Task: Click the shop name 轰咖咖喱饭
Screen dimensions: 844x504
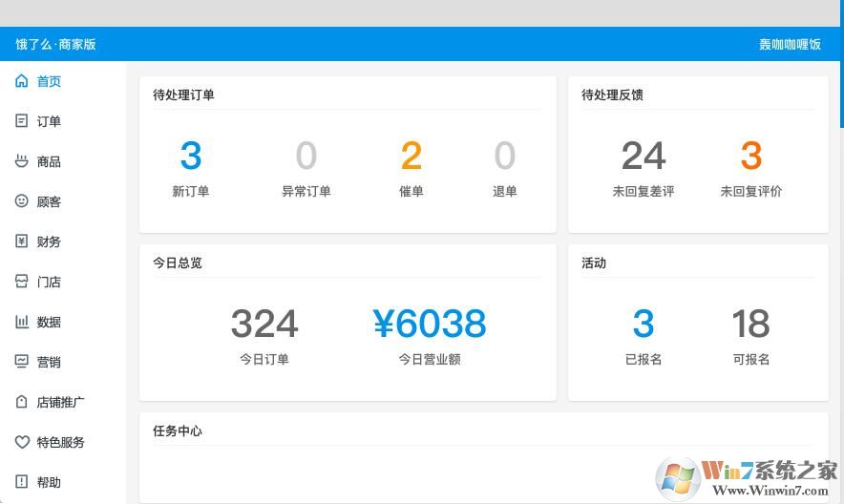Action: pyautogui.click(x=790, y=44)
